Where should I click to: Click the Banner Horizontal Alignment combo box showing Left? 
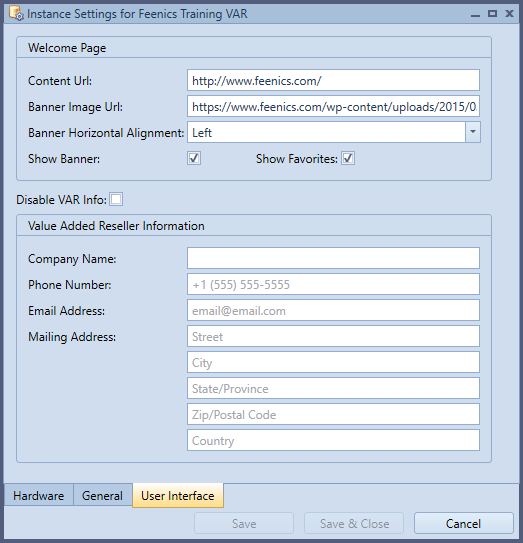(x=334, y=132)
